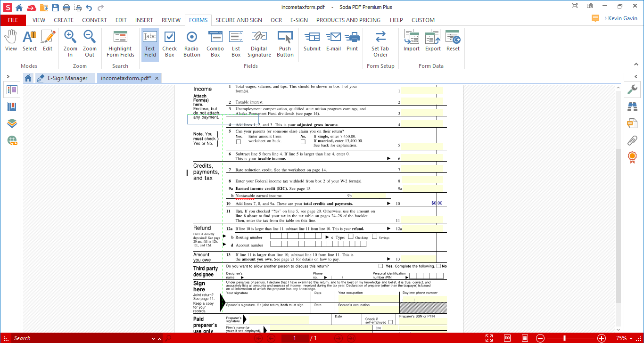644x343 pixels.
Task: Tick the Yes checkbox on line 5
Action: [x=239, y=141]
